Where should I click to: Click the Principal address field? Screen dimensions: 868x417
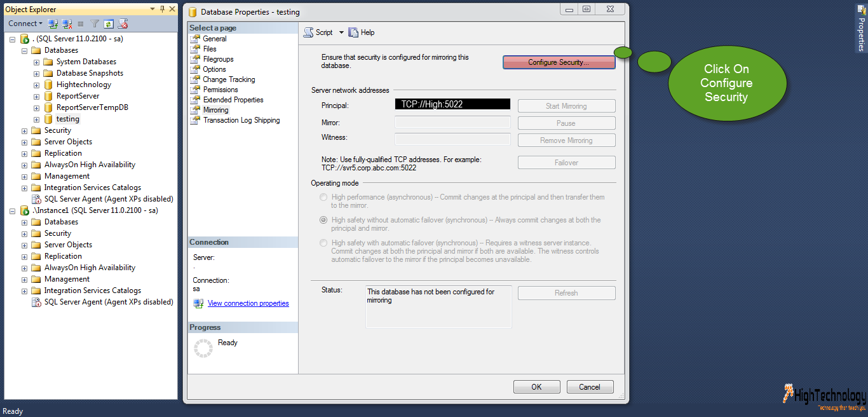tap(452, 104)
